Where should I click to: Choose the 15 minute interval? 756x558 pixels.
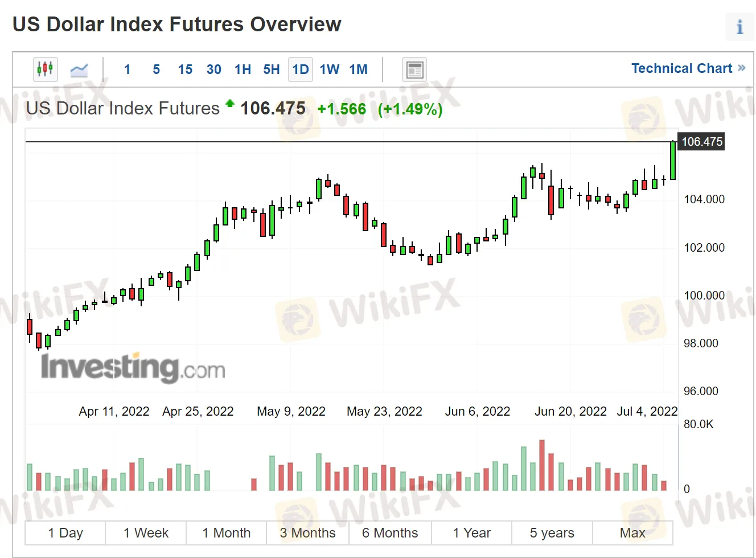point(185,69)
